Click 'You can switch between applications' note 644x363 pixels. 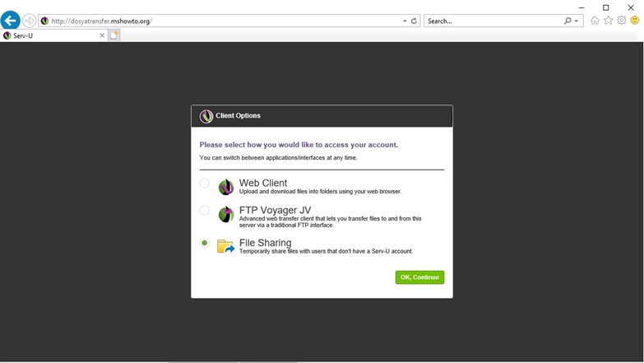(278, 157)
